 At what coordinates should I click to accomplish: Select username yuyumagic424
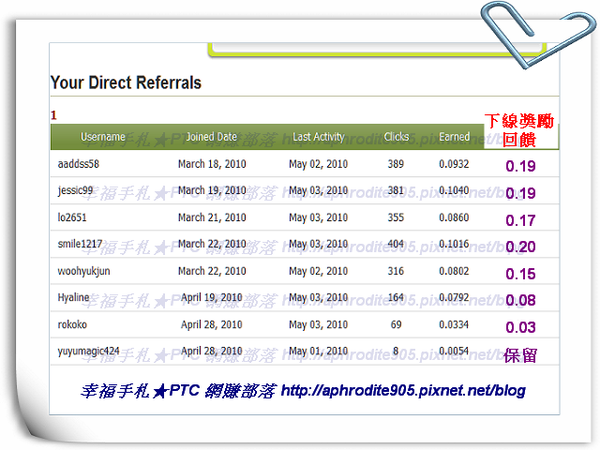click(x=88, y=351)
